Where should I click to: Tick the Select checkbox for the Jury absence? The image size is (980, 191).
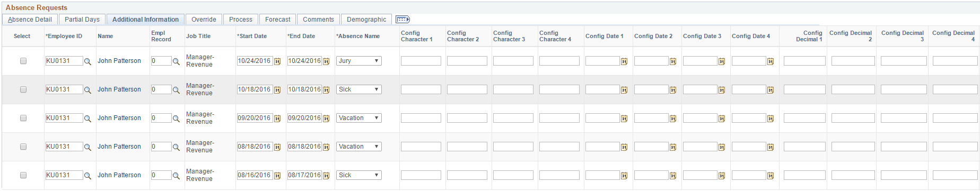point(23,61)
